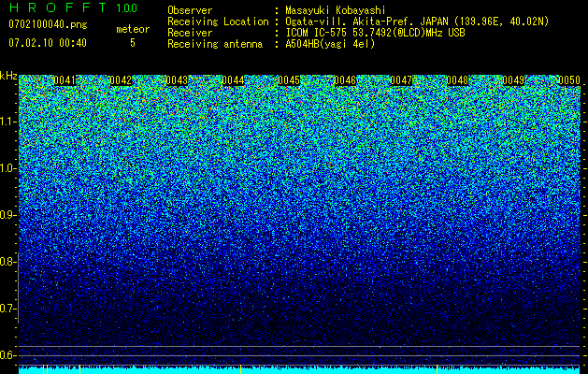Image resolution: width=588 pixels, height=374 pixels.
Task: Click the meteor count value 5
Action: [x=133, y=43]
